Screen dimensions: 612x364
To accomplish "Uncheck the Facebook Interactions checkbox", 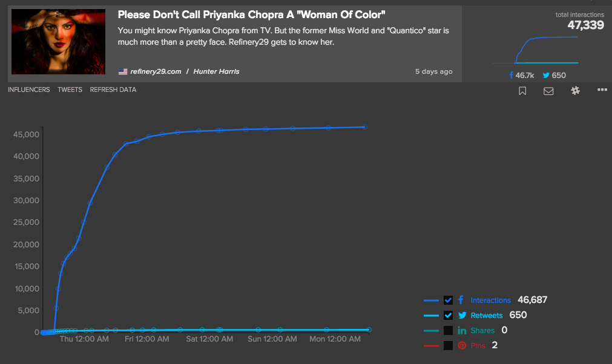I will (x=448, y=301).
